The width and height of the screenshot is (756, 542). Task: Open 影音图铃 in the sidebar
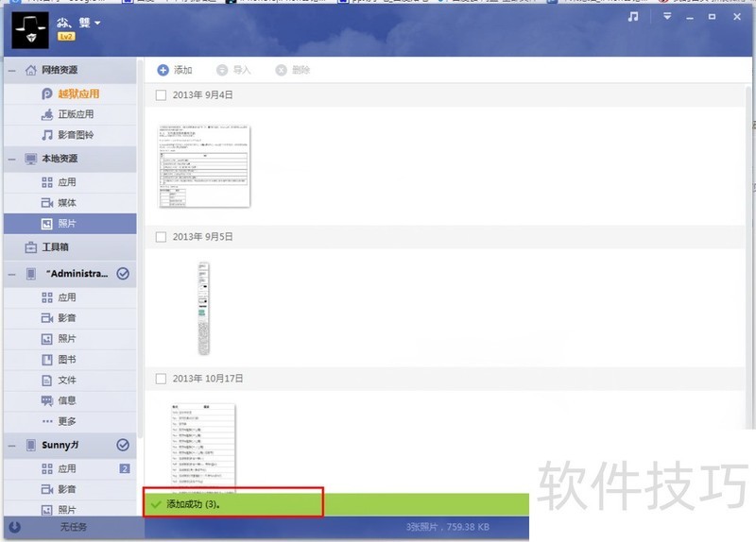(x=76, y=135)
